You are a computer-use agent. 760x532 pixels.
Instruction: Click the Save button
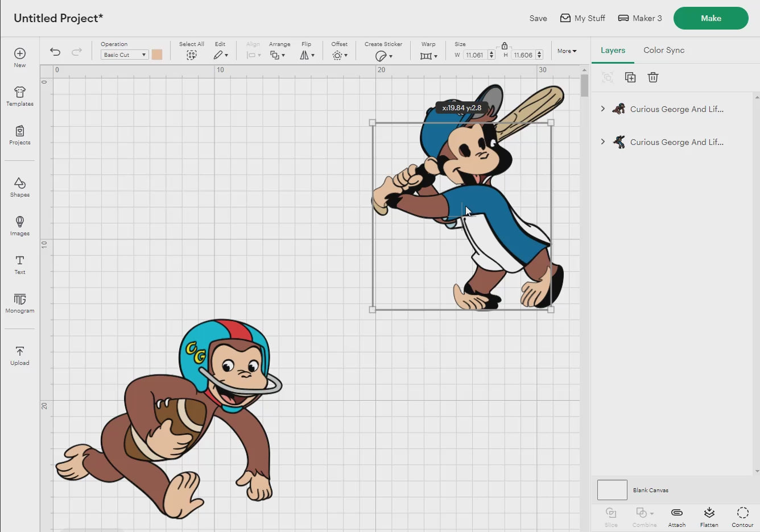click(538, 18)
